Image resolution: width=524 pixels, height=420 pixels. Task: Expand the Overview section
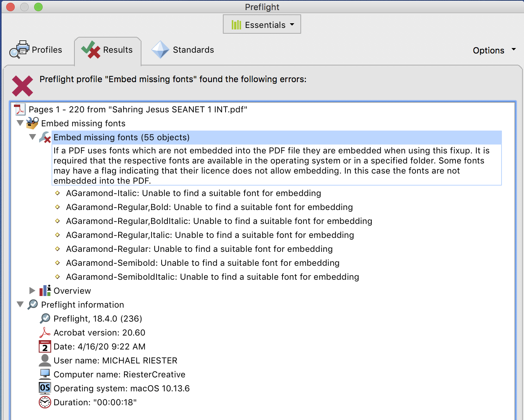(32, 291)
